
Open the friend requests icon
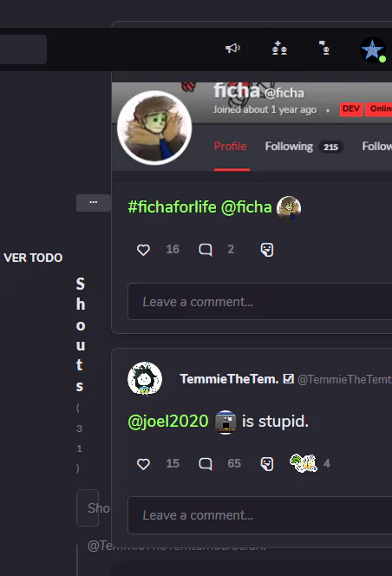click(279, 48)
